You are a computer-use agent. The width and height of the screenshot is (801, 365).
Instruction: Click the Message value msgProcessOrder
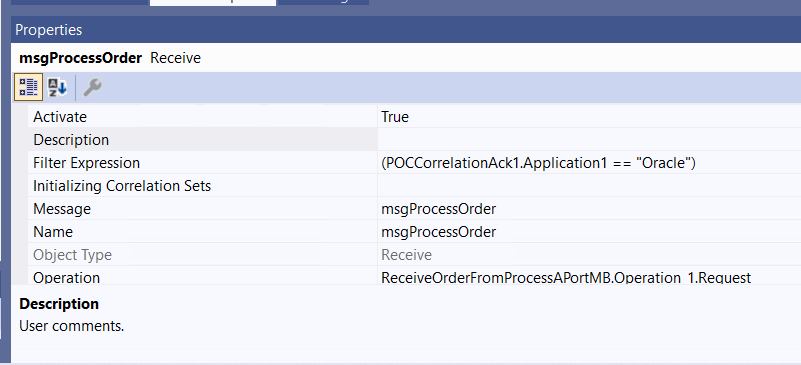(438, 209)
